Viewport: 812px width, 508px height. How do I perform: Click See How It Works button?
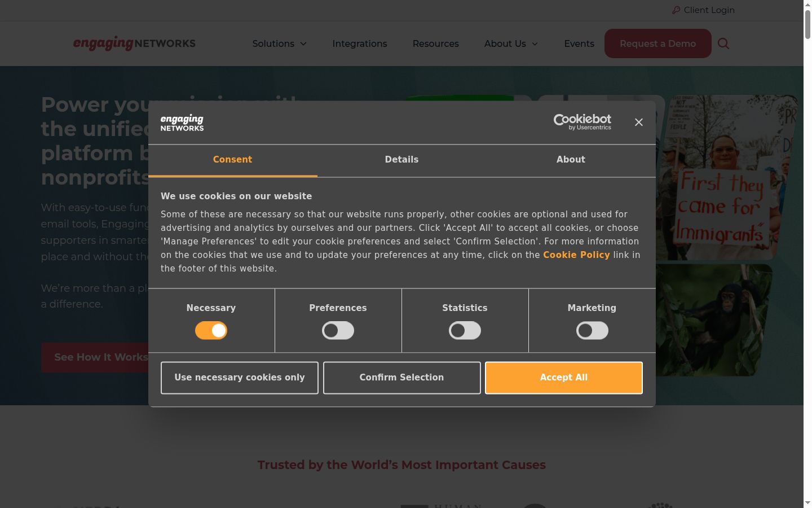pos(96,357)
